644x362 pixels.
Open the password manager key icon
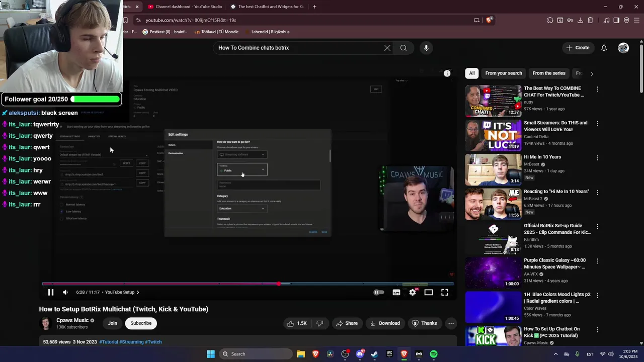coord(570,20)
